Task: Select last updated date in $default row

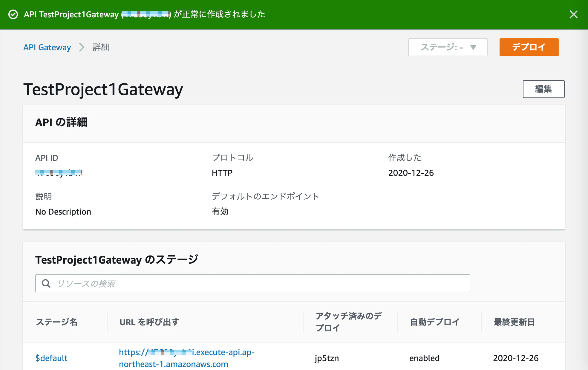Action: tap(516, 358)
